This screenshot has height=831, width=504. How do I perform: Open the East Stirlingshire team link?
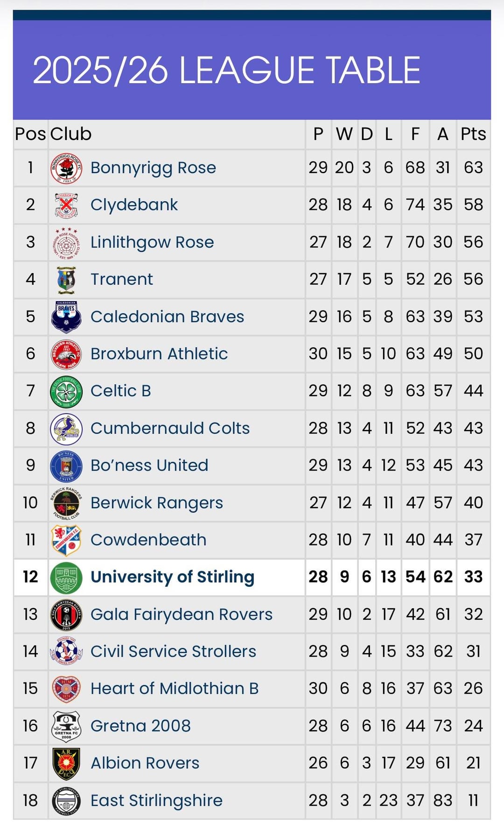[x=156, y=801]
